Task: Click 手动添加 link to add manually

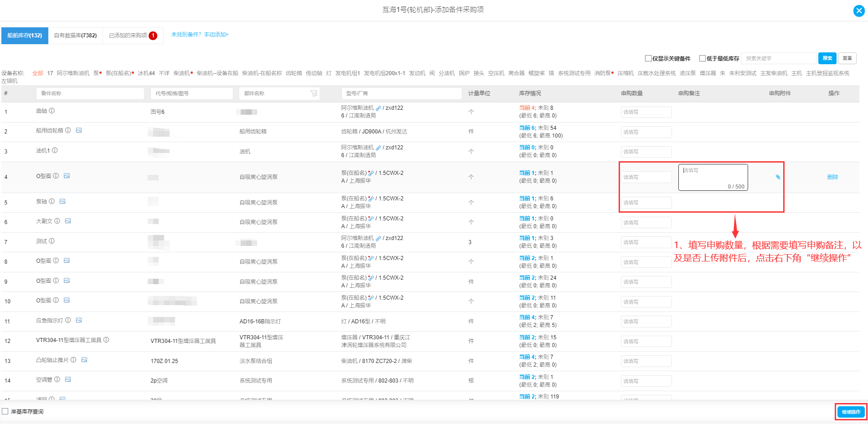Action: (216, 35)
